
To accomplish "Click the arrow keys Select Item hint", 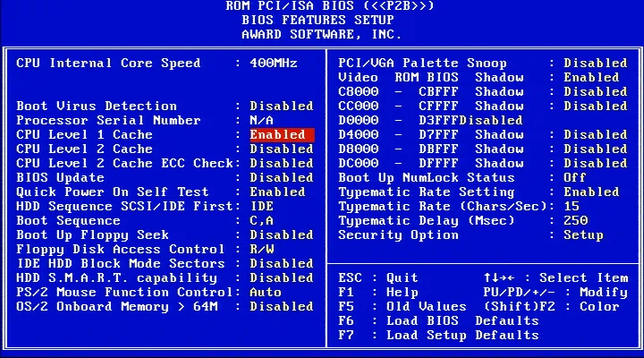I will click(x=555, y=277).
